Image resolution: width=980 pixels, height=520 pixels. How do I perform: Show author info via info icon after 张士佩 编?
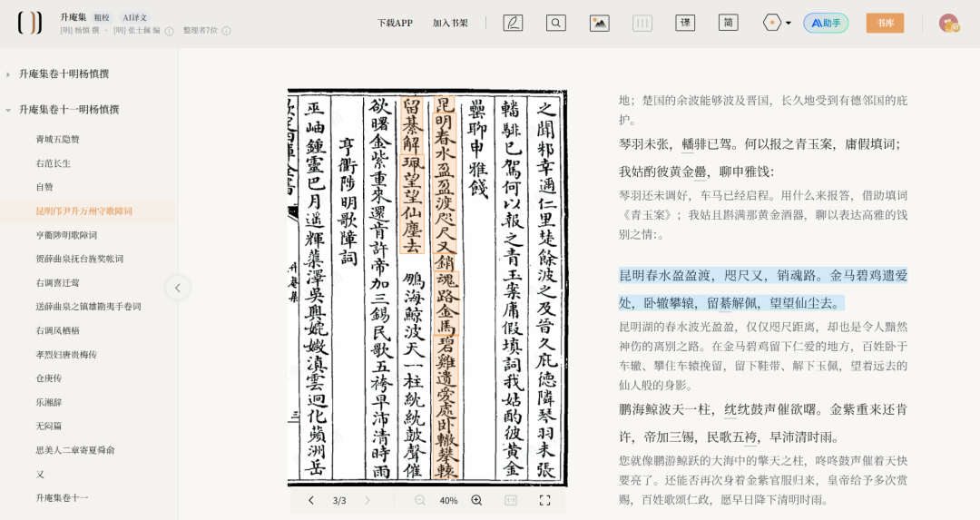tap(170, 31)
